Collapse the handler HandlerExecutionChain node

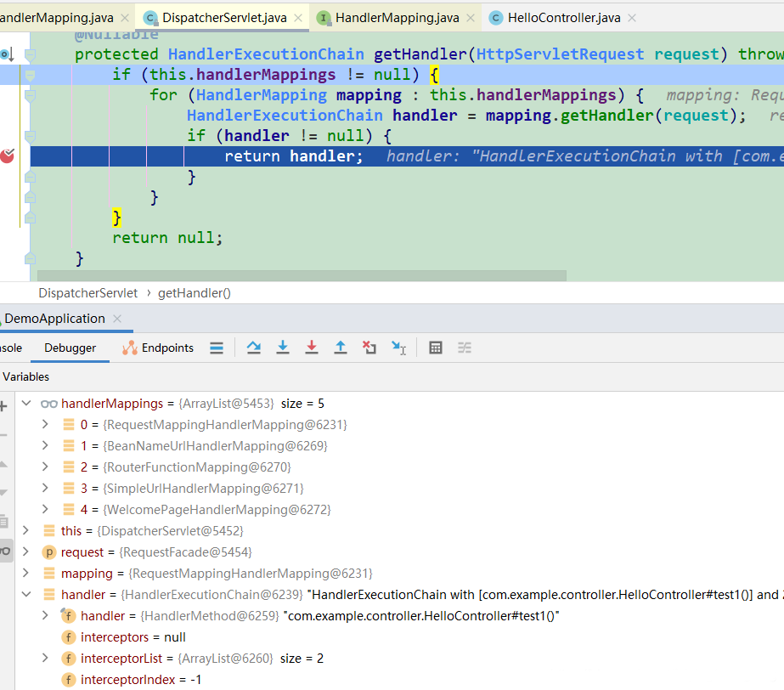click(x=26, y=595)
